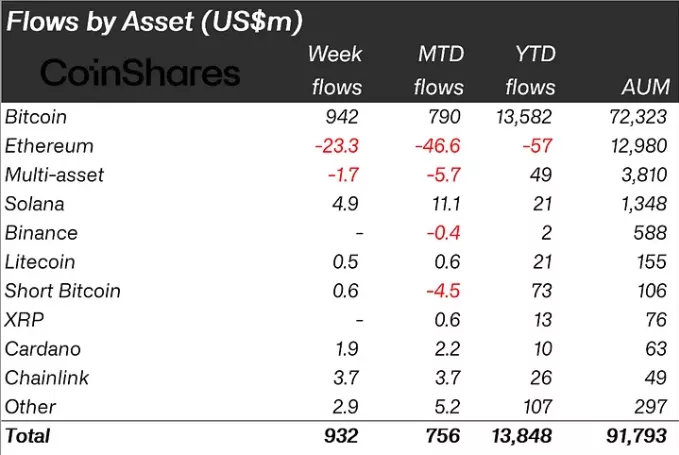This screenshot has width=679, height=455.
Task: Select the MTD flows column header
Action: [439, 70]
